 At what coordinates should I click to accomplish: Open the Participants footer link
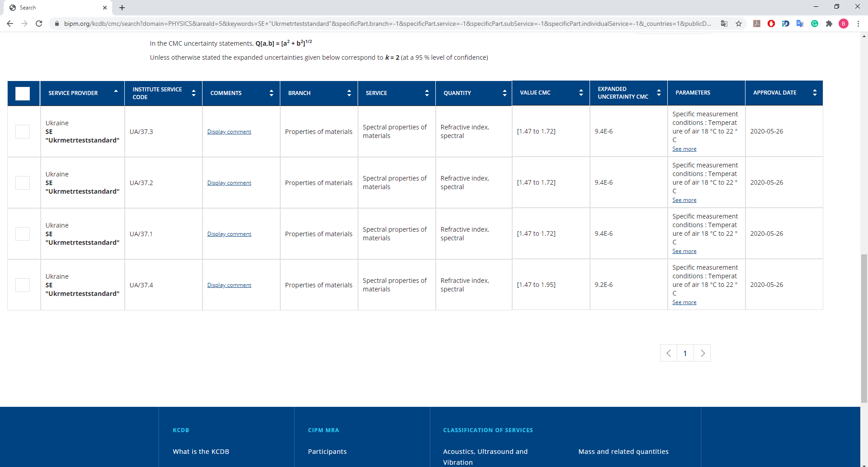coord(327,452)
